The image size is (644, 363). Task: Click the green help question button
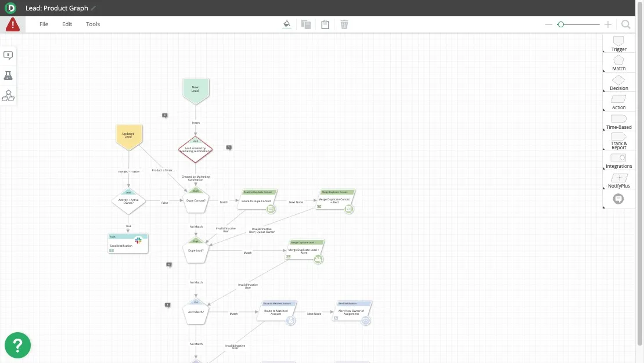[x=17, y=346]
